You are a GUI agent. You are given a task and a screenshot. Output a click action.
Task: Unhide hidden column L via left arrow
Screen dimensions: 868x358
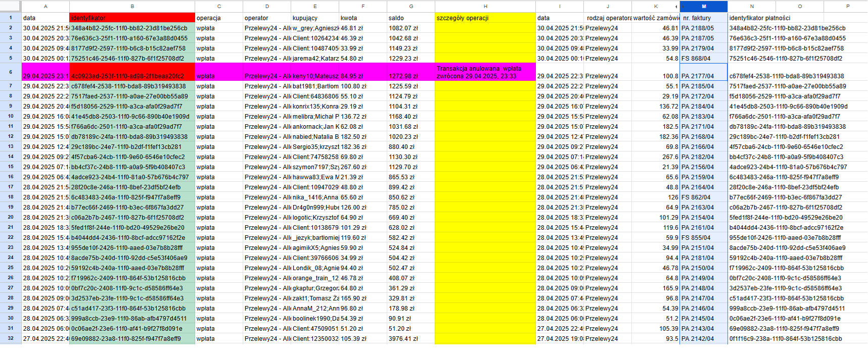pos(676,7)
